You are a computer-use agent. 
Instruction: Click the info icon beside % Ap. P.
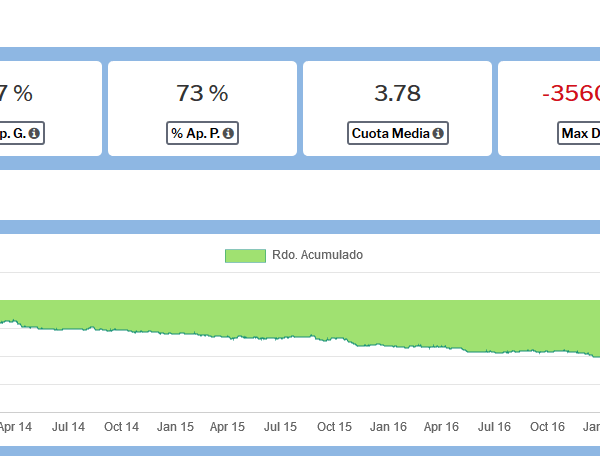pos(228,133)
